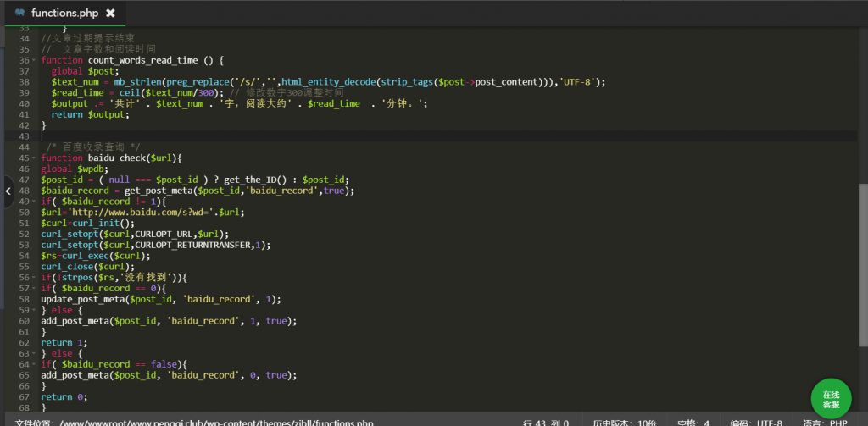The image size is (868, 426).
Task: Open 历史版本 history versions in status bar
Action: [x=625, y=421]
